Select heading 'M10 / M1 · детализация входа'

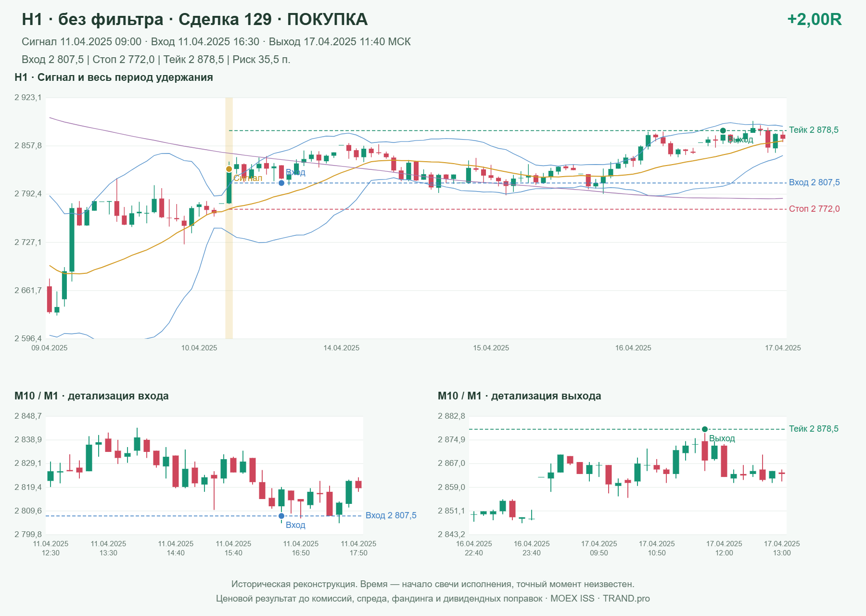pyautogui.click(x=91, y=396)
